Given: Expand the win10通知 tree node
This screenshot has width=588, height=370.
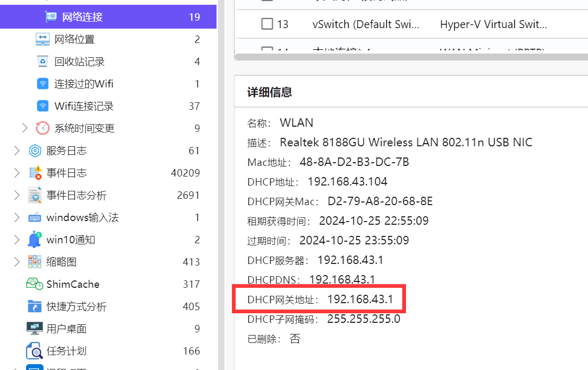Looking at the screenshot, I should pos(16,240).
